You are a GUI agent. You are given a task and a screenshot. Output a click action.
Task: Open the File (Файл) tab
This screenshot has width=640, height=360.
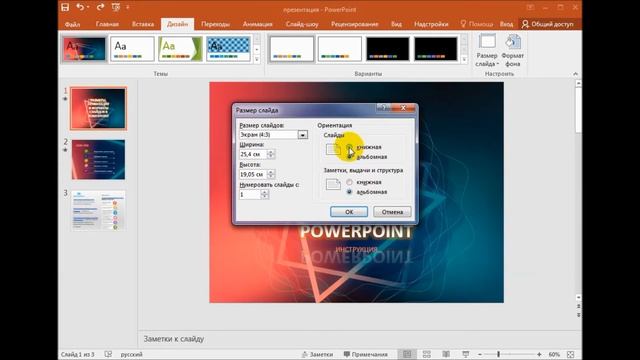(72, 24)
